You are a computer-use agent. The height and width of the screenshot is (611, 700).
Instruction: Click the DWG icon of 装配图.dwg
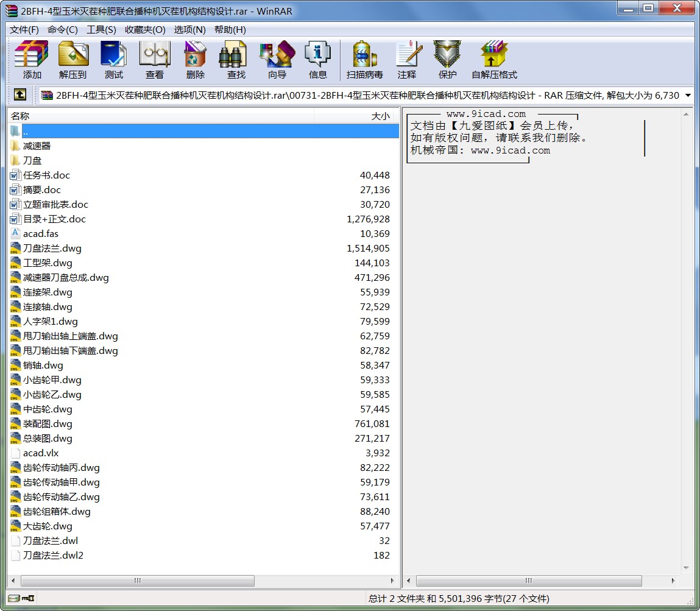pyautogui.click(x=15, y=423)
